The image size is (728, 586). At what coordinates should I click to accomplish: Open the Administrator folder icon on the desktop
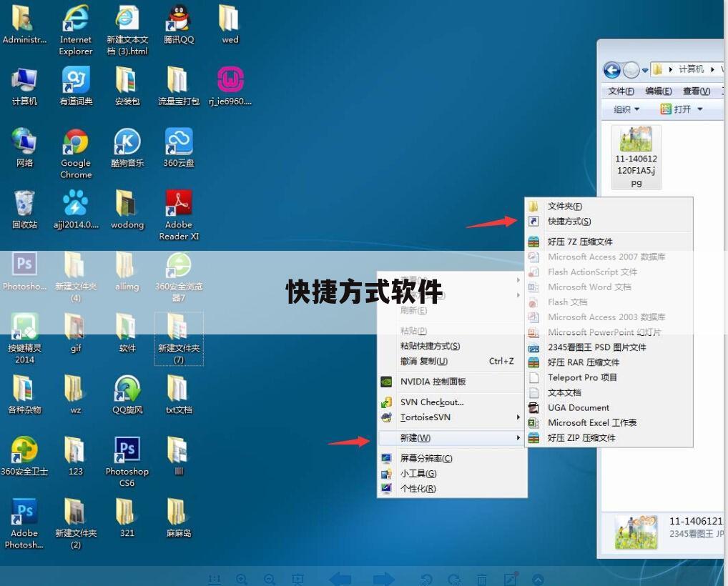click(x=23, y=24)
